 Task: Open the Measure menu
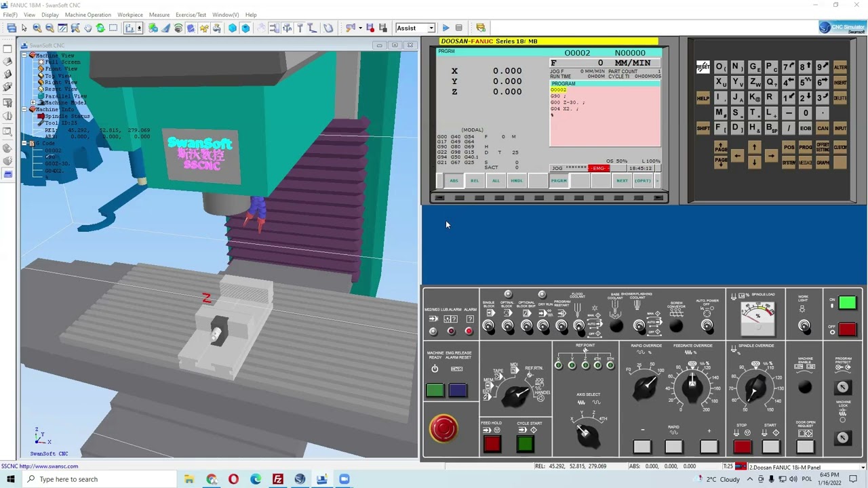159,14
